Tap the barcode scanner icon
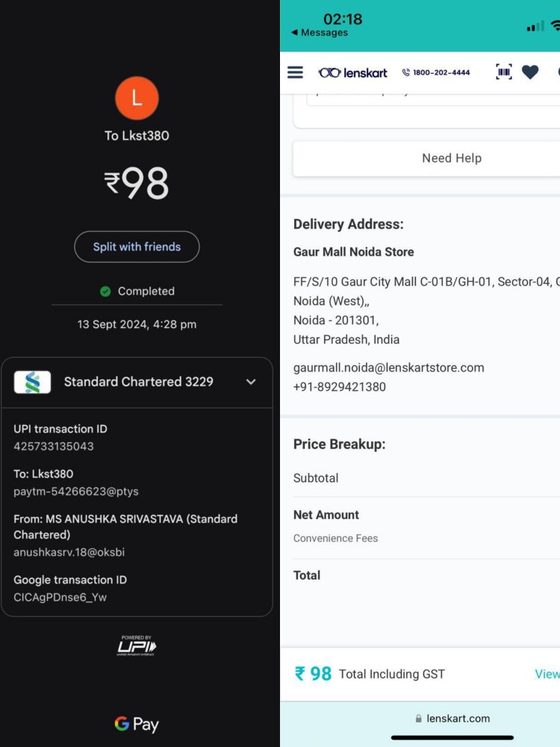 (504, 72)
